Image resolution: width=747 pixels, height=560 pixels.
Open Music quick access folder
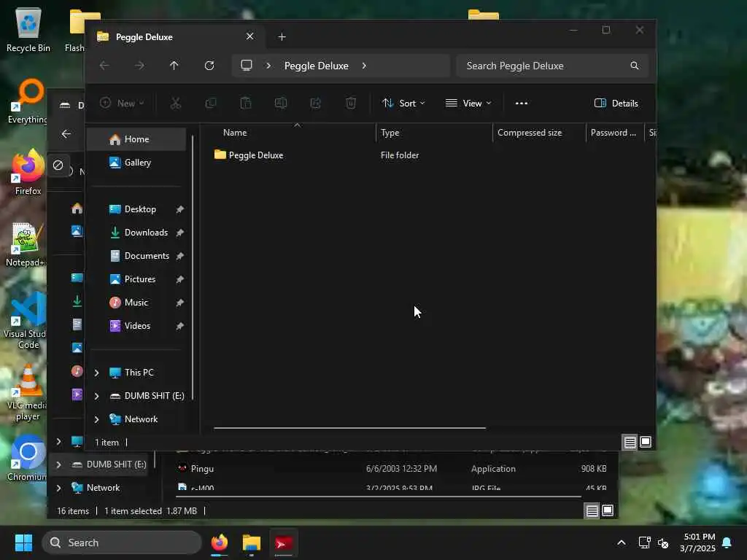click(137, 303)
